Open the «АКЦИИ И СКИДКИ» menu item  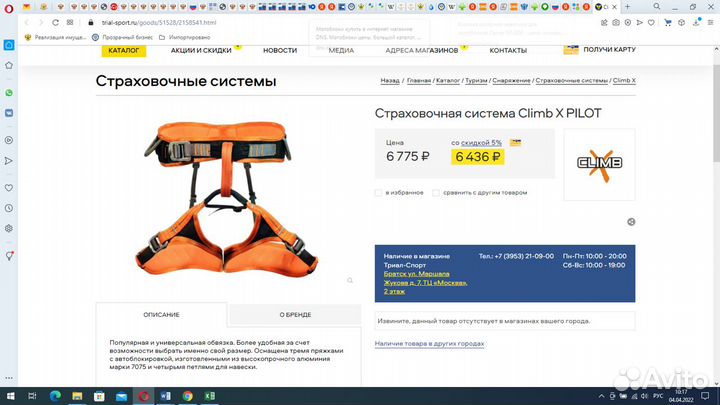[201, 51]
